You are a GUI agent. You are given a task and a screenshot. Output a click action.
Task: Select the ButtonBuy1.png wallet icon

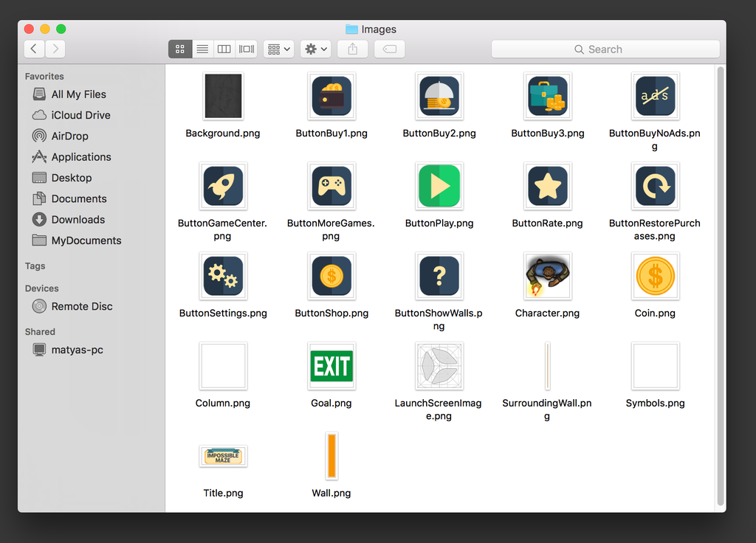click(331, 96)
